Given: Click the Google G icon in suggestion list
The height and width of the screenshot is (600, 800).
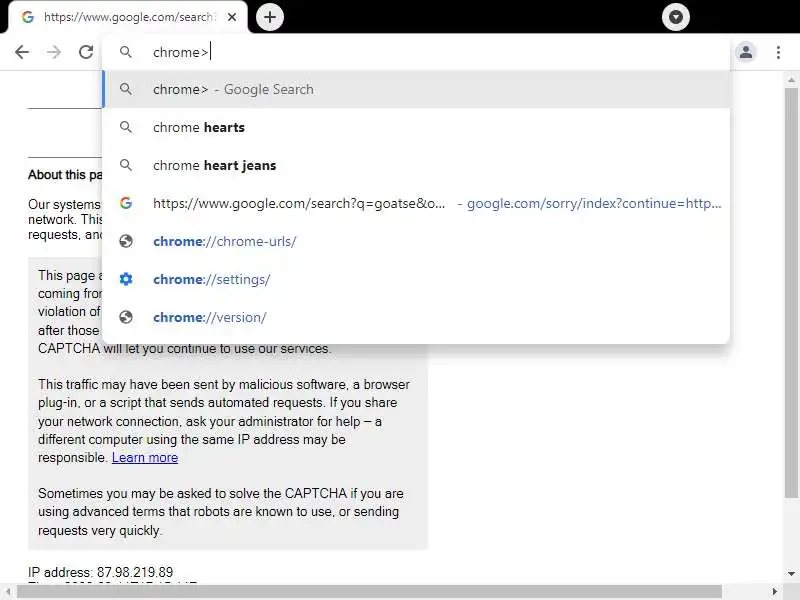Looking at the screenshot, I should 126,203.
